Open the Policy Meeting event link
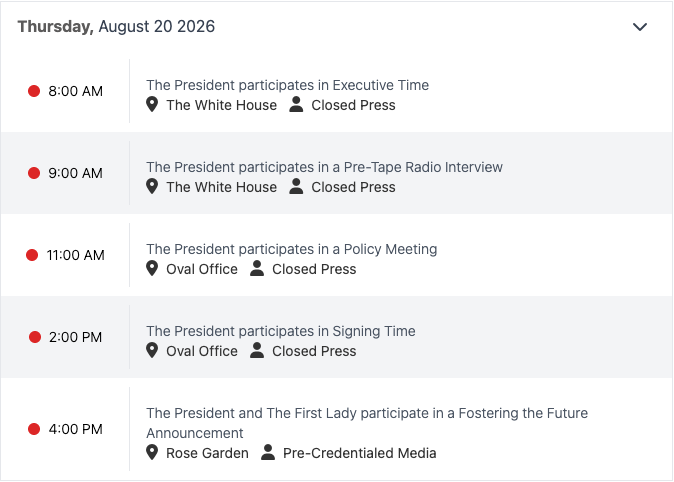Image resolution: width=674 pixels, height=482 pixels. pos(292,249)
